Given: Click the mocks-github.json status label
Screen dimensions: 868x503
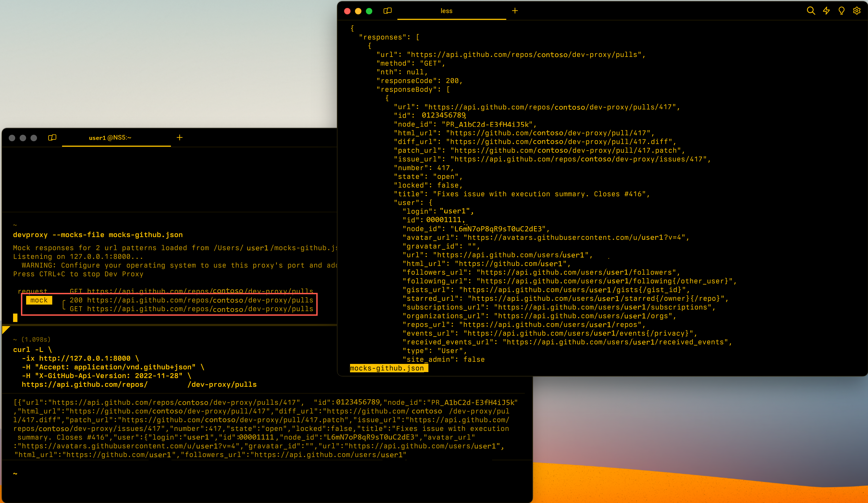Looking at the screenshot, I should 387,368.
